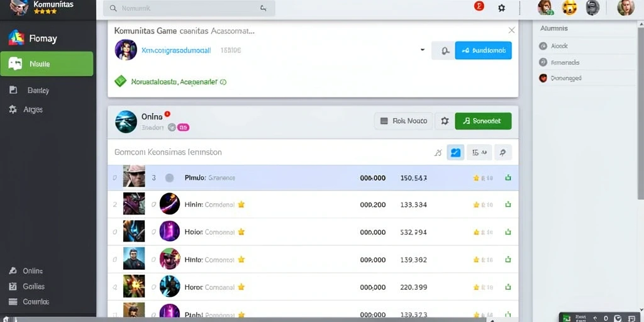Click the green diamond icon
The image size is (644, 322).
tap(120, 81)
